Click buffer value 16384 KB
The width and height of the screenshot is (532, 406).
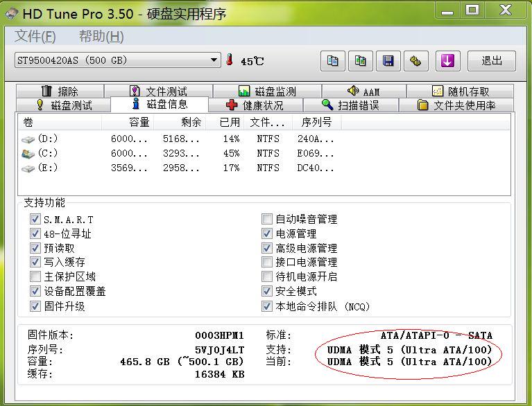click(x=219, y=375)
